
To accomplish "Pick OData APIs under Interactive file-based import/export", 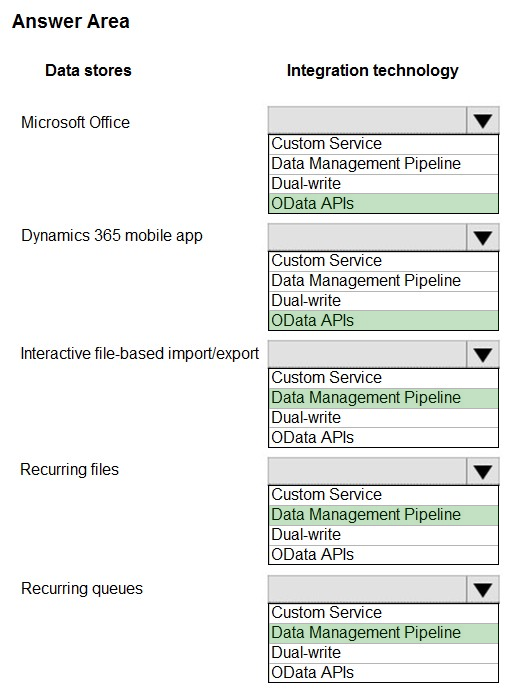I will [384, 438].
